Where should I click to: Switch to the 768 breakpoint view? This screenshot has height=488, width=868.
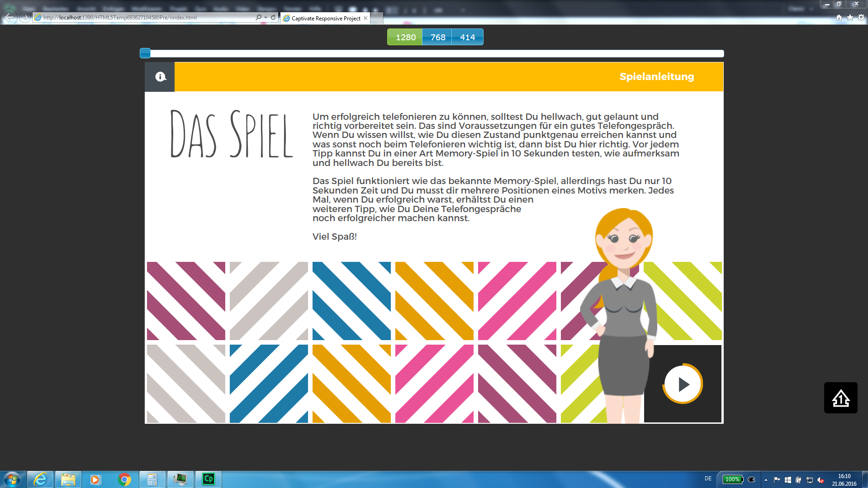pos(437,37)
